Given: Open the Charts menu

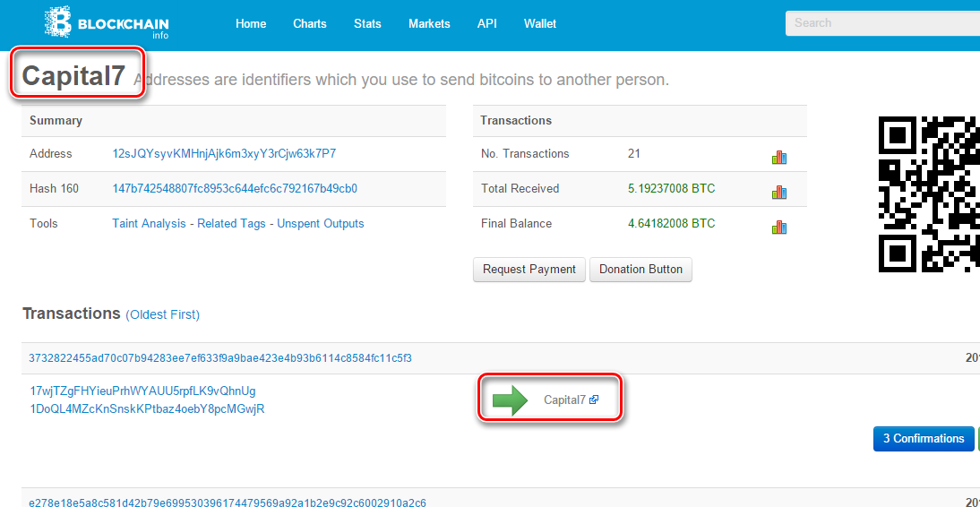Looking at the screenshot, I should pos(310,24).
